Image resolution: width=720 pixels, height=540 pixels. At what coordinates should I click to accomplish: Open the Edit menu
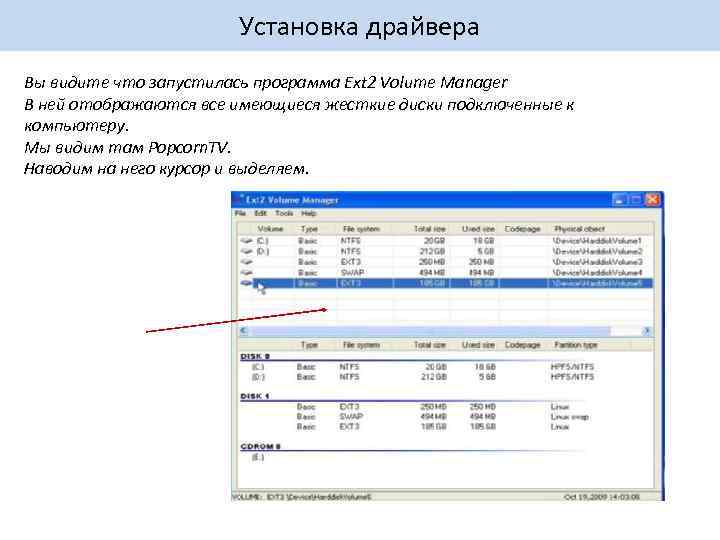point(260,214)
